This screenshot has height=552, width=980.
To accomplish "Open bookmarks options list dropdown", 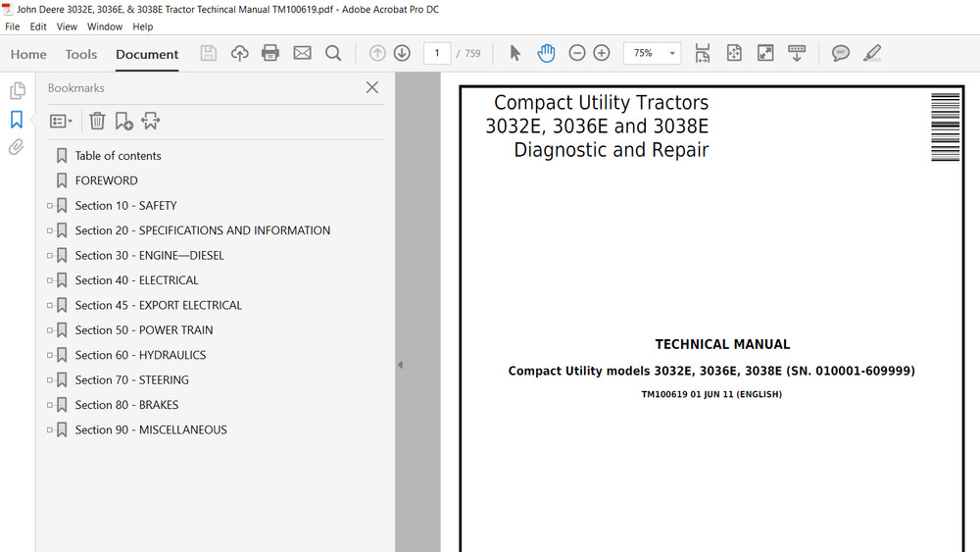I will pyautogui.click(x=61, y=121).
